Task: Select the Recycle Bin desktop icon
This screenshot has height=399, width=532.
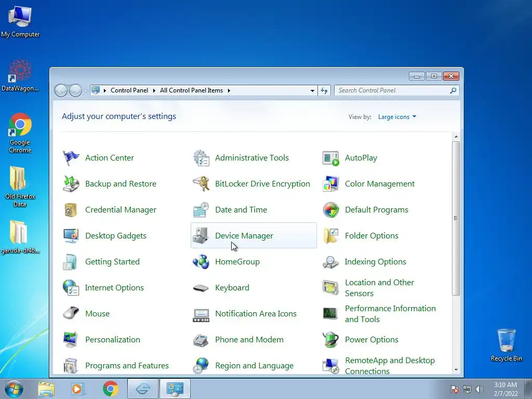Action: 506,345
